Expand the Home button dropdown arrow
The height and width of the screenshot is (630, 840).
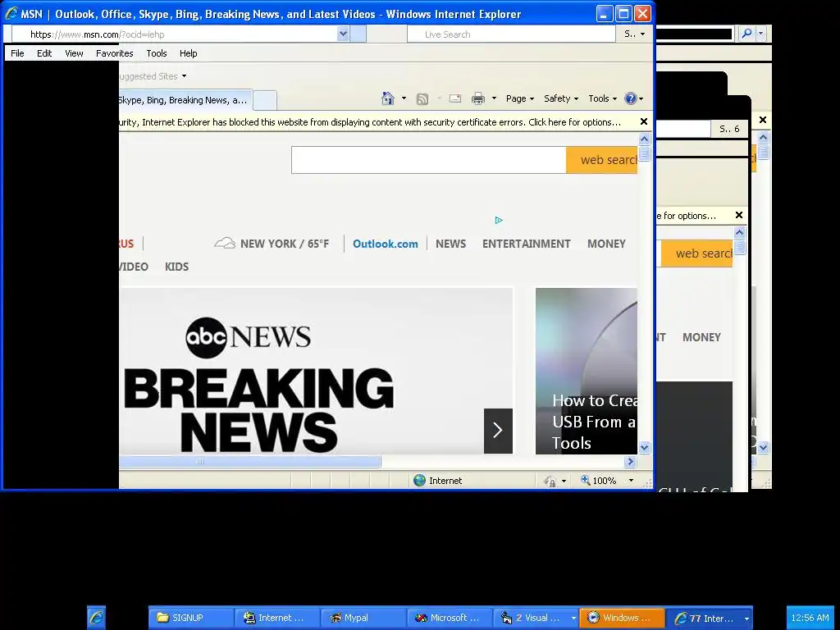(x=404, y=98)
